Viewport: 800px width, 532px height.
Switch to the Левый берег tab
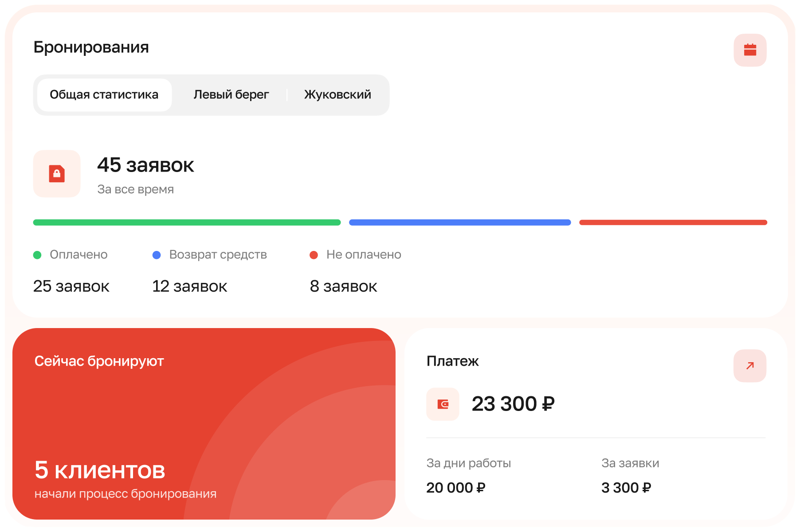click(x=231, y=95)
